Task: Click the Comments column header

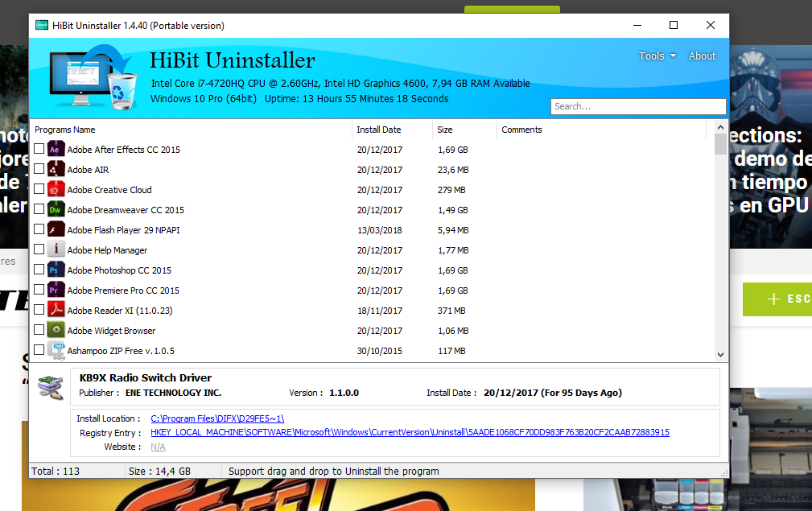Action: (601, 130)
